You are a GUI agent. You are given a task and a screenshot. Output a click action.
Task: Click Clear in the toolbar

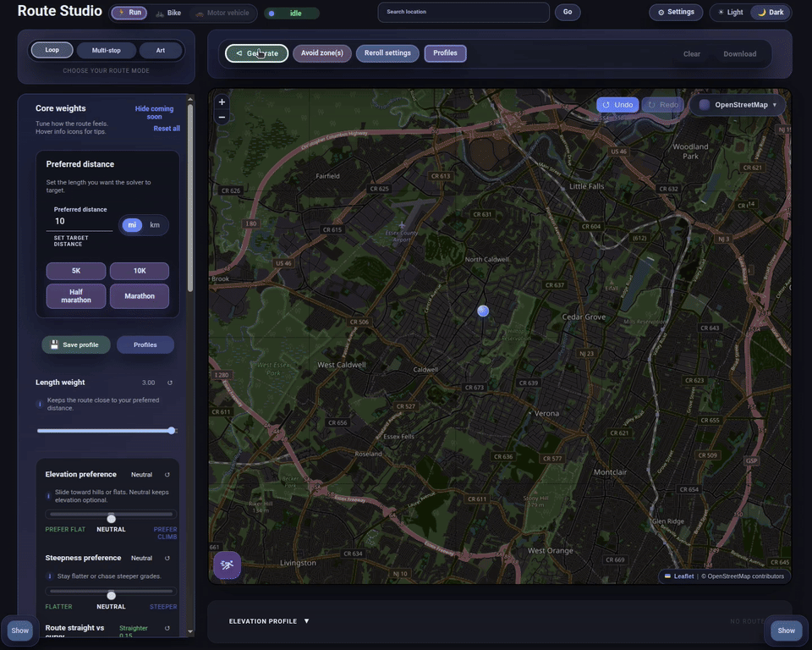pos(691,54)
